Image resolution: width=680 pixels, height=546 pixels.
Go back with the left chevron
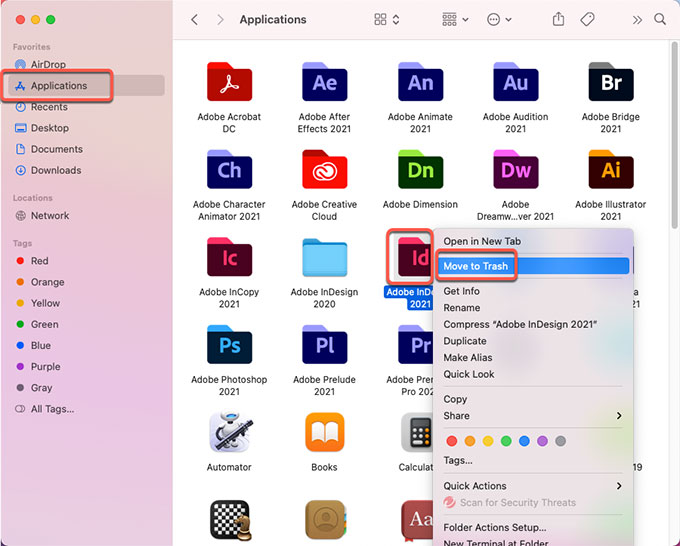coord(195,20)
